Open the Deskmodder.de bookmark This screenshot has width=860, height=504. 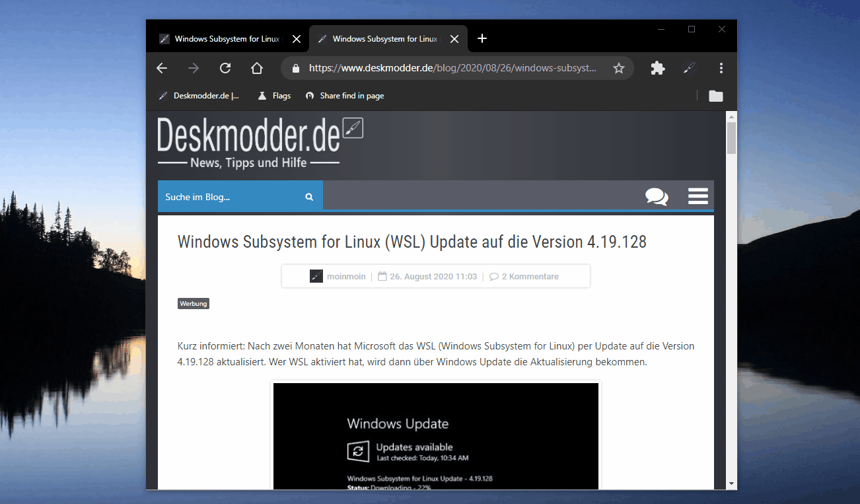[x=199, y=96]
